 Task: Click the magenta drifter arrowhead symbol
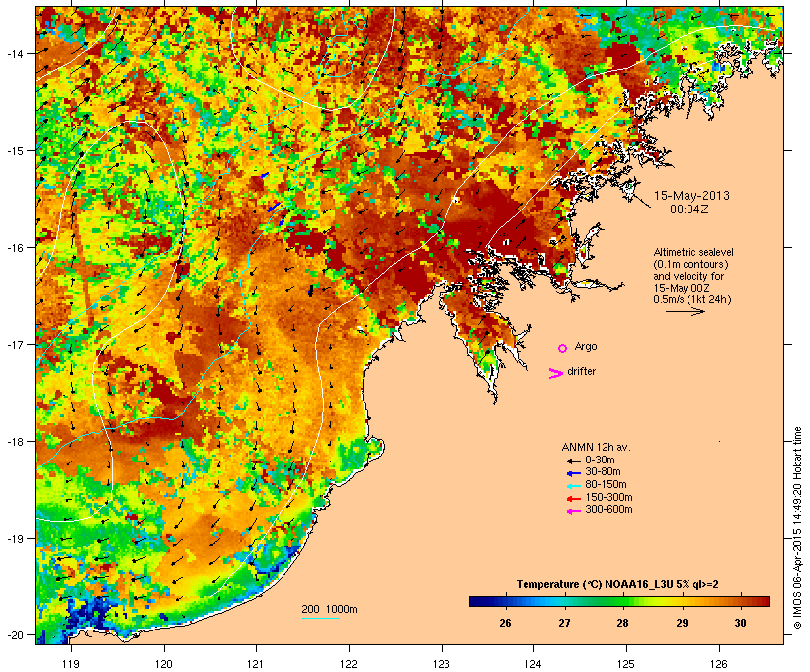coord(556,374)
